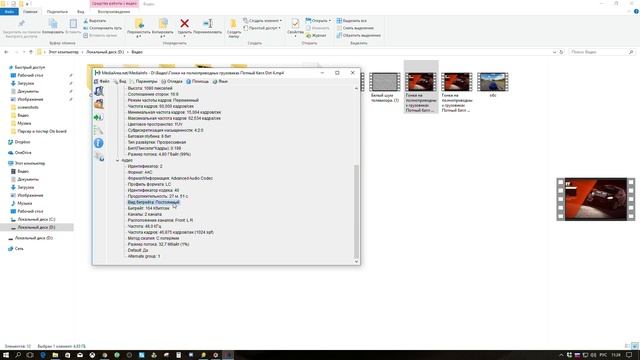Viewport: 640px width, 360px height.
Task: Open the MediaInfo Вид menu
Action: point(120,82)
